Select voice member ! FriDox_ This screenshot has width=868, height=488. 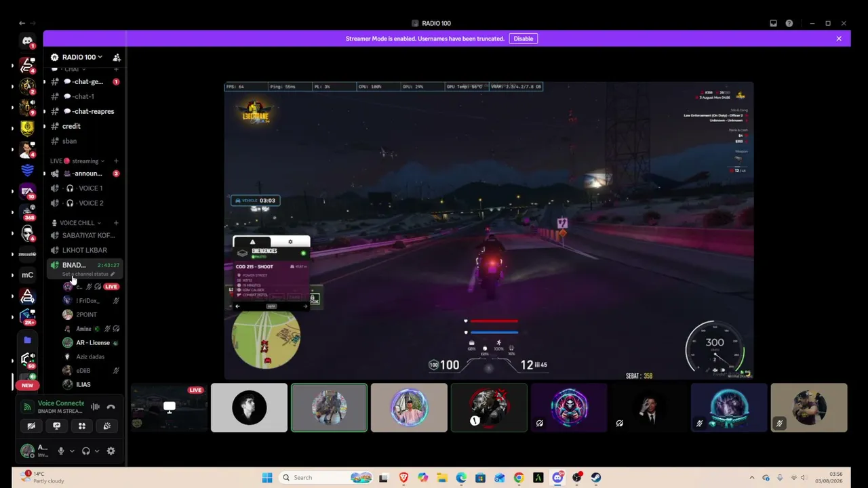(91, 300)
